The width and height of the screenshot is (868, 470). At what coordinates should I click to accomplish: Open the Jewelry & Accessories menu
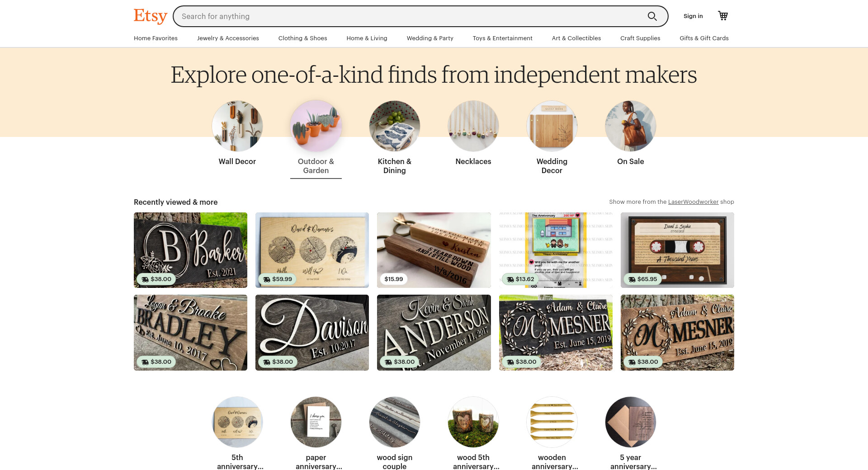click(x=228, y=38)
